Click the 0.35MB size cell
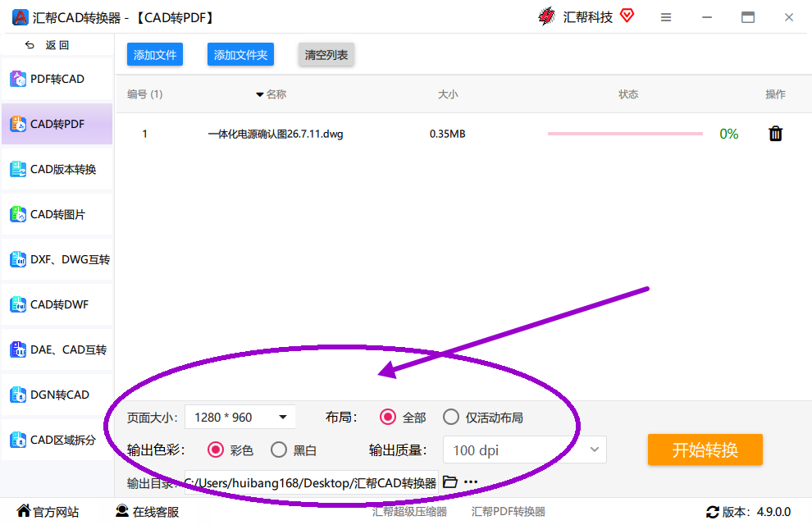 pyautogui.click(x=448, y=134)
